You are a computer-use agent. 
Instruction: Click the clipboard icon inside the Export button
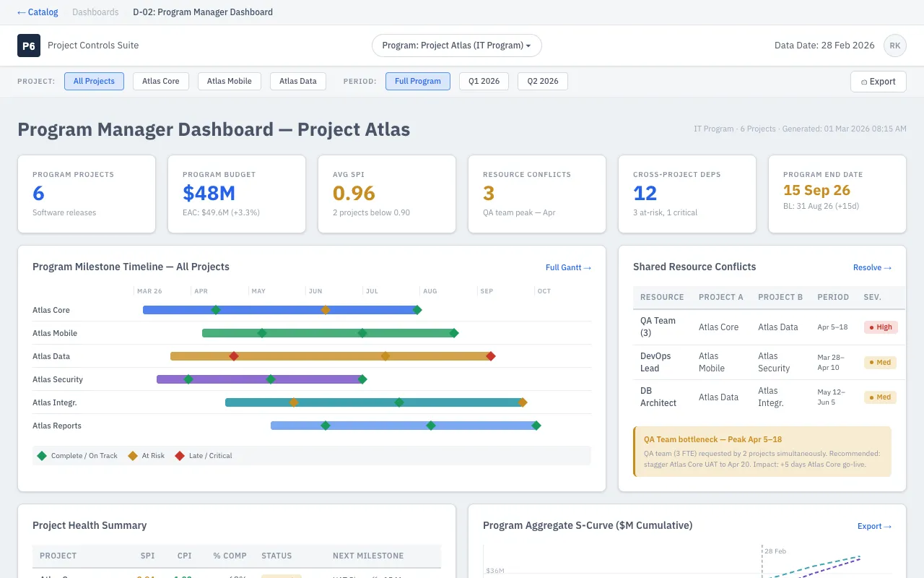point(866,82)
